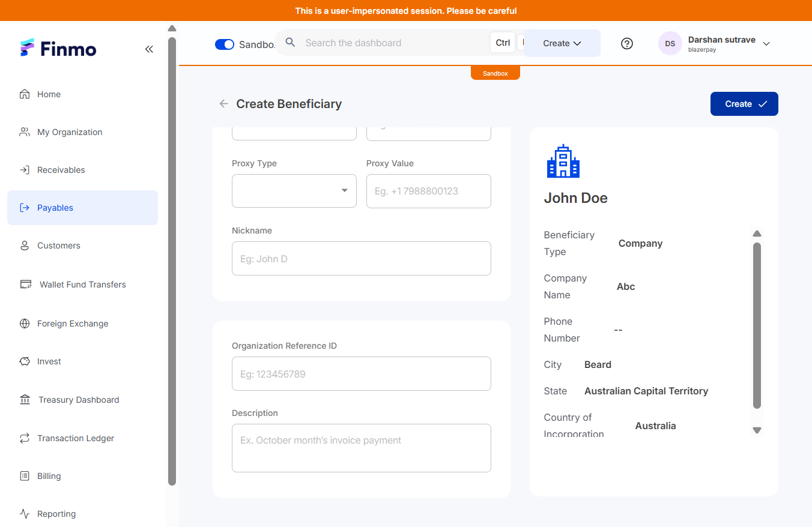Image resolution: width=812 pixels, height=527 pixels.
Task: Open the Transaction Ledger page
Action: [83, 438]
